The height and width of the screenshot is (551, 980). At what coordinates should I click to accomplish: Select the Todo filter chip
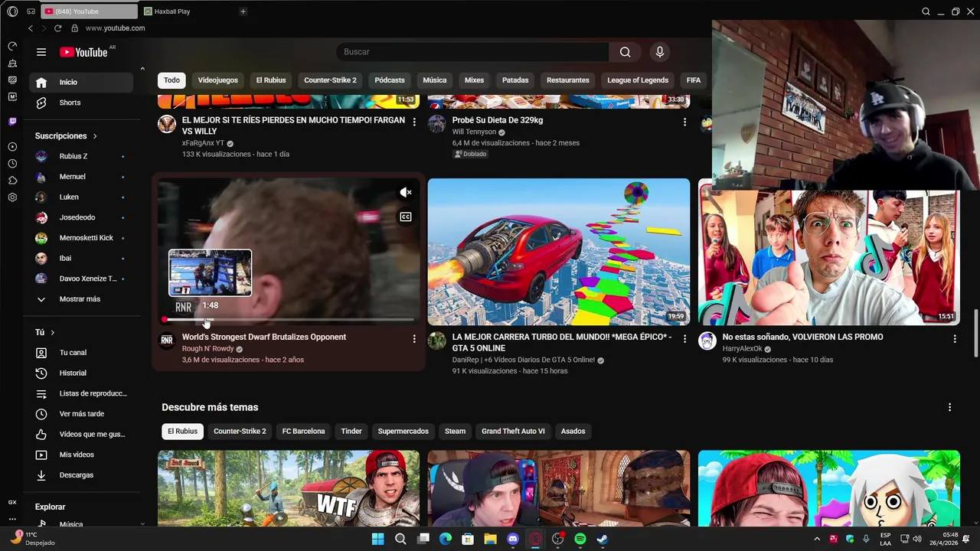pos(171,80)
